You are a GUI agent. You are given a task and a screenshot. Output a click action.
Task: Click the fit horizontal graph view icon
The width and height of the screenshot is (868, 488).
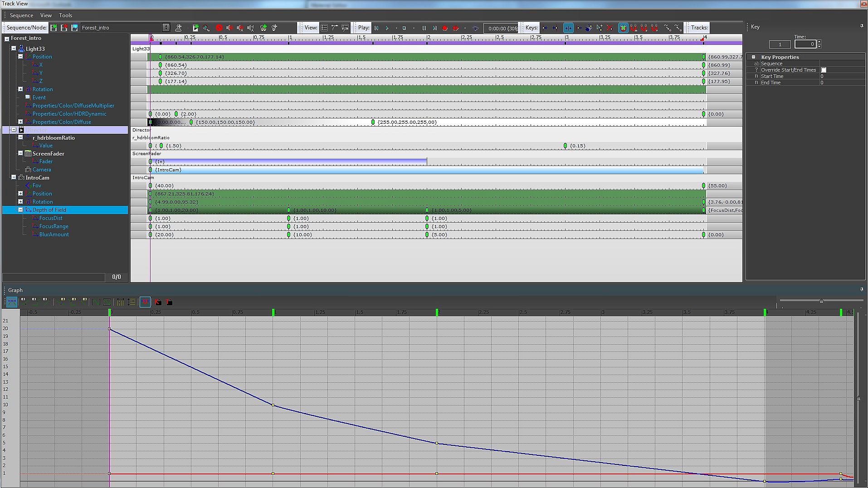[120, 302]
